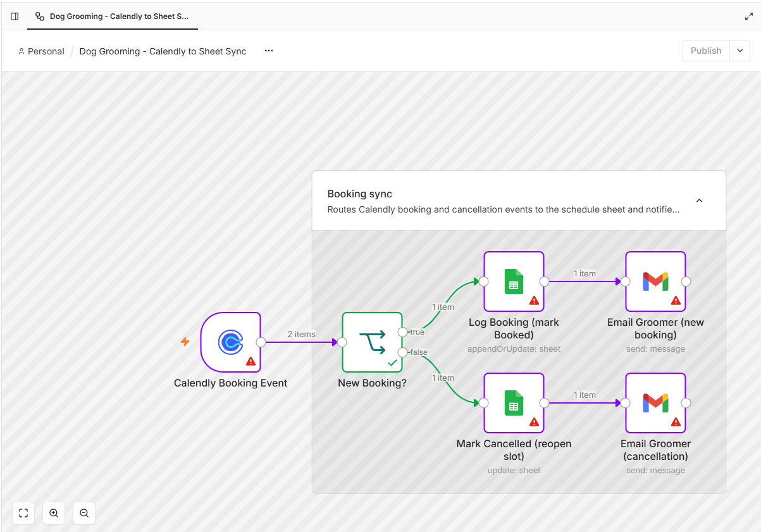This screenshot has width=761, height=532.
Task: Select the New Booking? IF node icon
Action: coord(372,342)
